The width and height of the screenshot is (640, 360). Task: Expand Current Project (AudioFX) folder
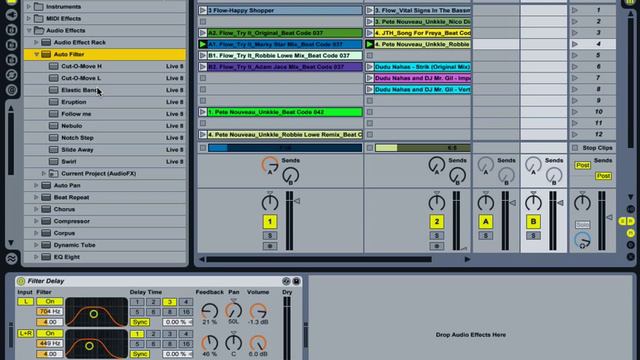[x=44, y=173]
